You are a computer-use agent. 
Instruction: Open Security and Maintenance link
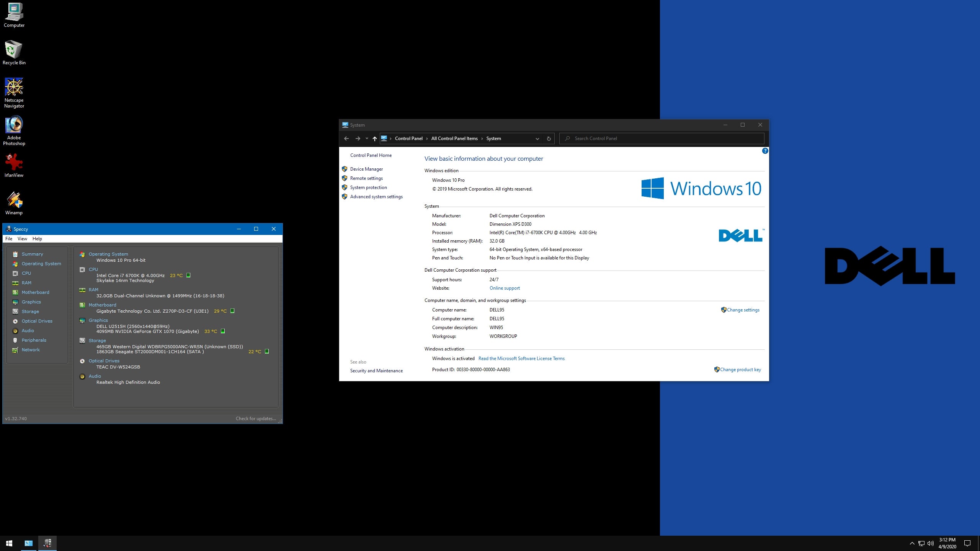(376, 371)
